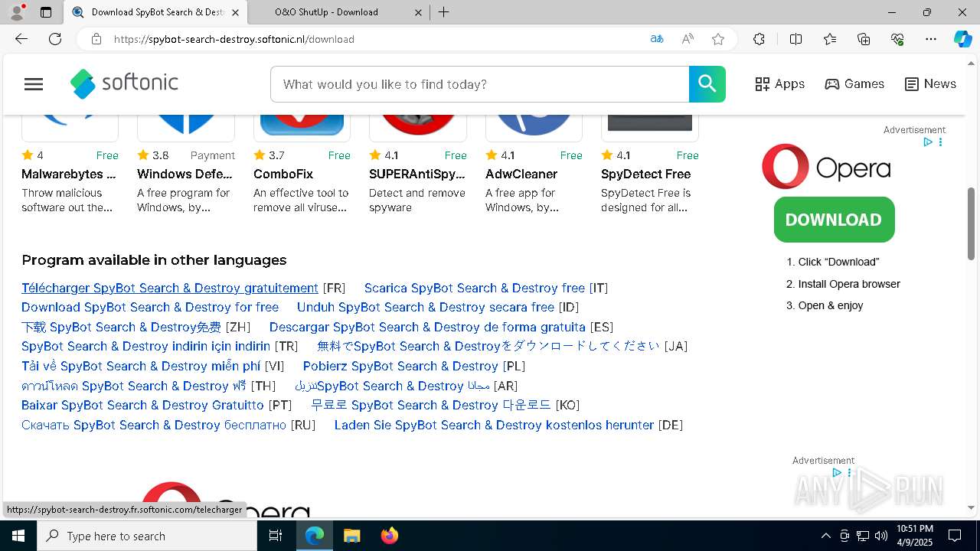Open the Windows Start menu

coord(18,536)
